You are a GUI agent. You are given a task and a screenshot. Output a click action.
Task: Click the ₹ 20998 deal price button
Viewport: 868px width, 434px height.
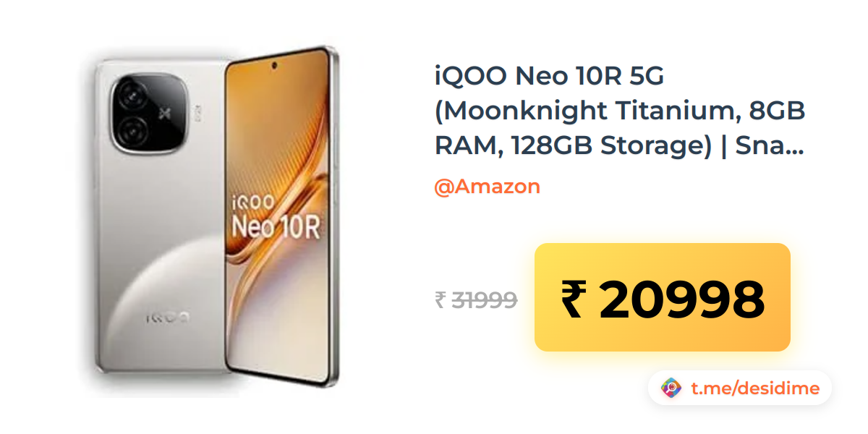point(662,297)
